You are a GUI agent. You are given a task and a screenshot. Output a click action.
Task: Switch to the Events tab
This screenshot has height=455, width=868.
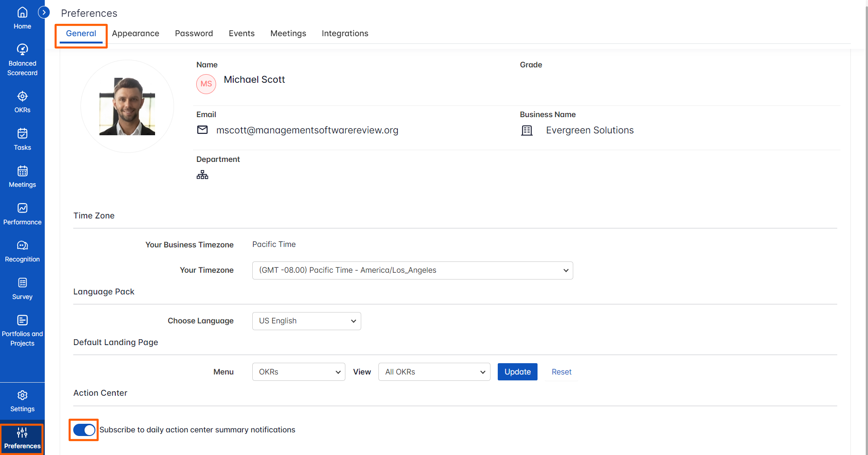[x=241, y=33]
